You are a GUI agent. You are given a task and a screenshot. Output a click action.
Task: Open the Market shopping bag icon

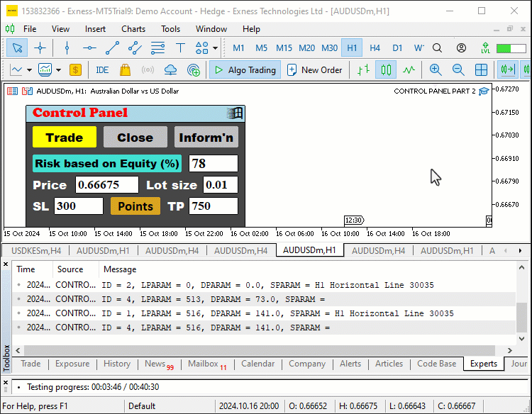[x=125, y=70]
